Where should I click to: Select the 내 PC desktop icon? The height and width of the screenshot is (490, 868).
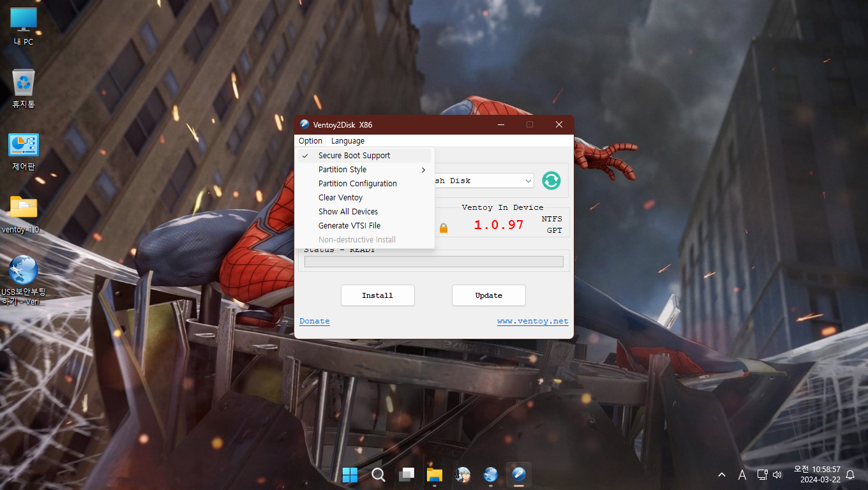click(24, 27)
